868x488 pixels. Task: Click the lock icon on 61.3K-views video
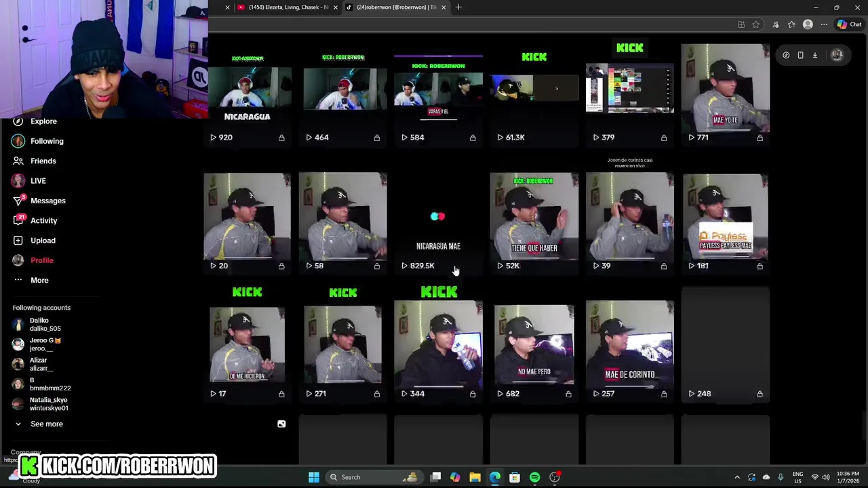[568, 138]
